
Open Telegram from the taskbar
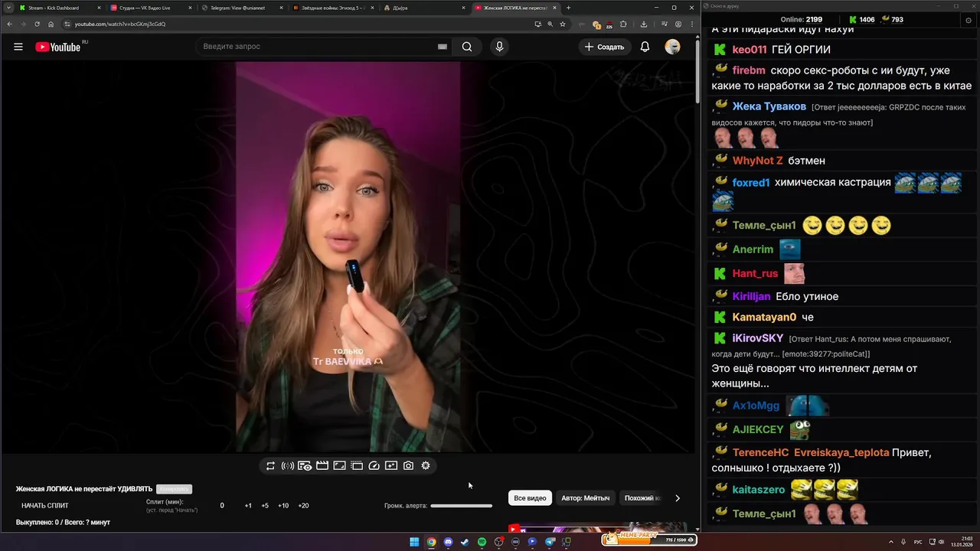point(550,542)
